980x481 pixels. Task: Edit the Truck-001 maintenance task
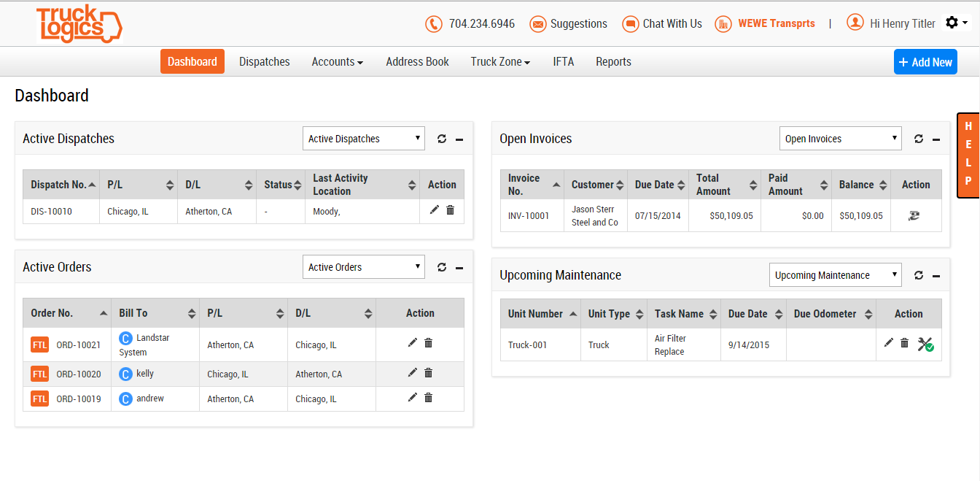pyautogui.click(x=888, y=342)
